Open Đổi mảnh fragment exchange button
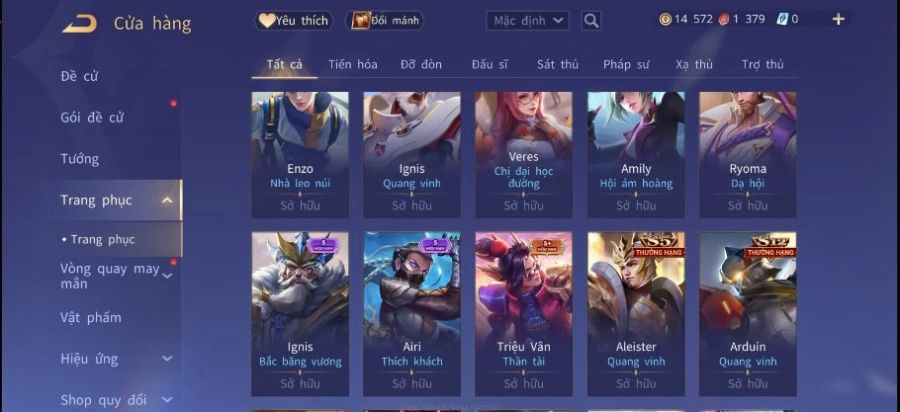The image size is (900, 412). [x=385, y=21]
